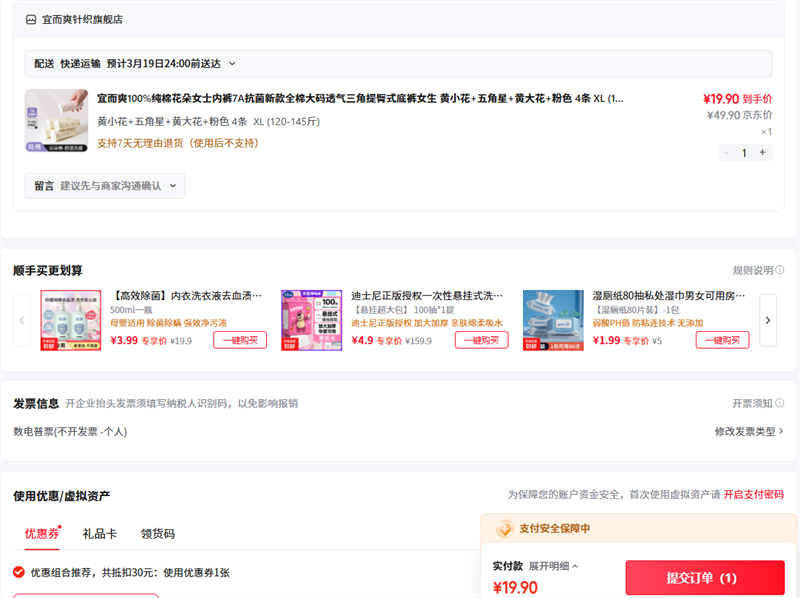Switch to the 领货码 tab

click(157, 534)
